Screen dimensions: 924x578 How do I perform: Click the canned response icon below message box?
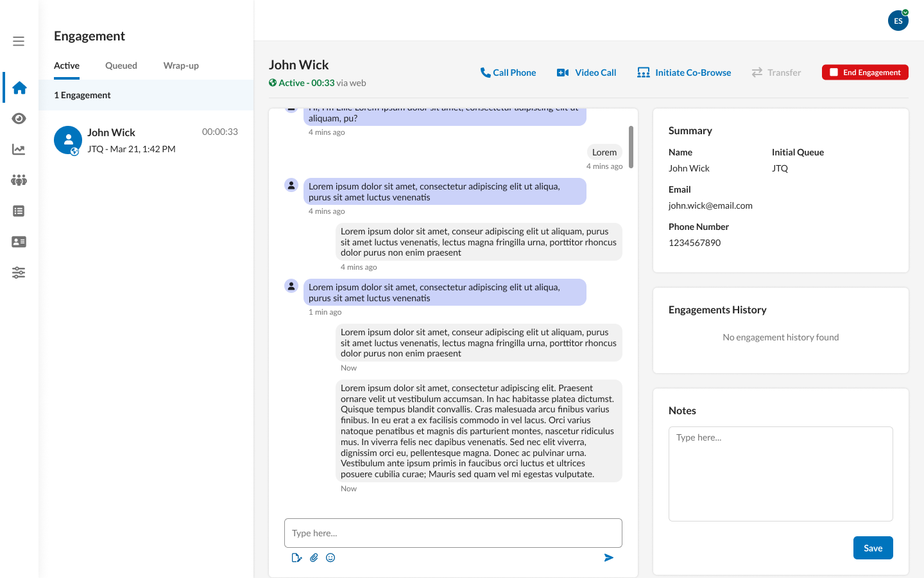coord(296,557)
